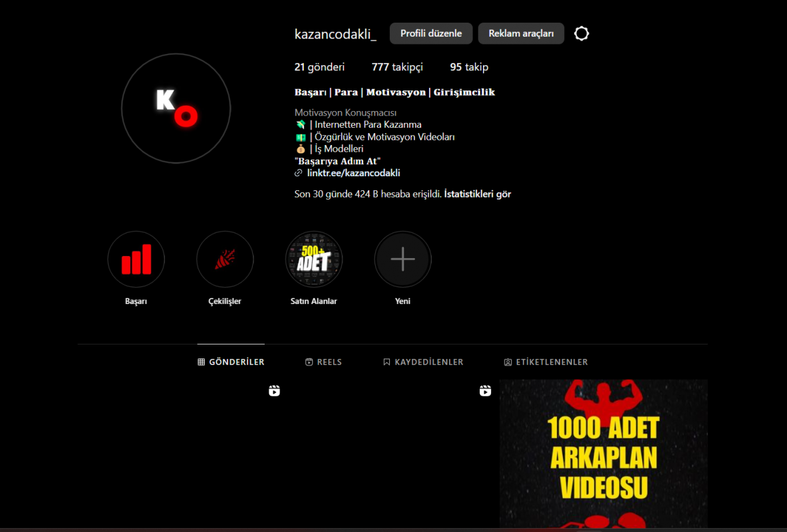This screenshot has height=532, width=787.
Task: View the 95 takip following list
Action: pyautogui.click(x=469, y=67)
